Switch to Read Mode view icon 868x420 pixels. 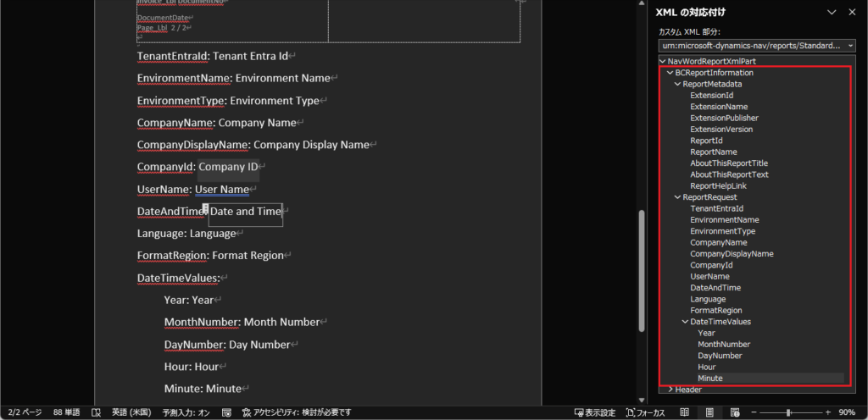[684, 412]
